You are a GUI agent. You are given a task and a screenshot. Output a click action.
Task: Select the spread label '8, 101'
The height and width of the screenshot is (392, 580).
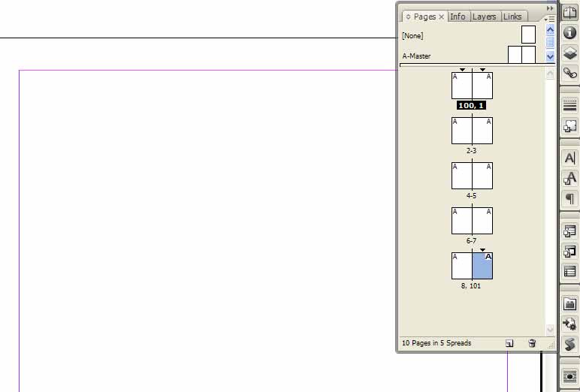[x=471, y=286]
